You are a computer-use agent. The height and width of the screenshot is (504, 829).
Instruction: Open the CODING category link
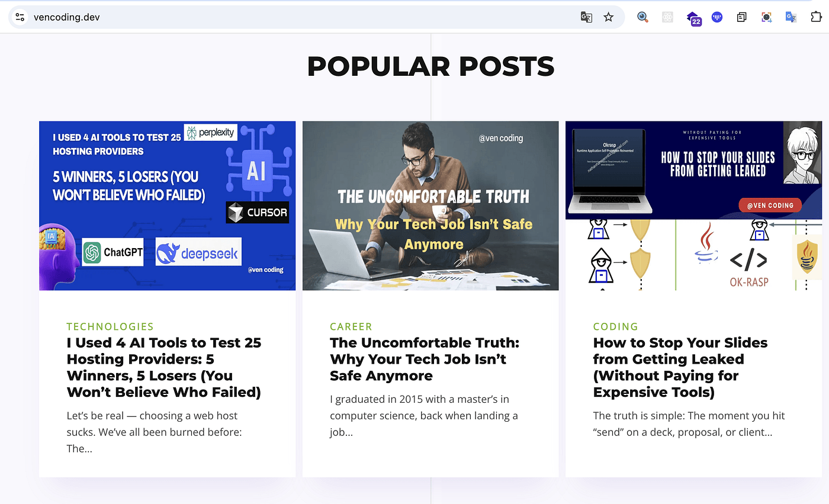click(x=616, y=326)
